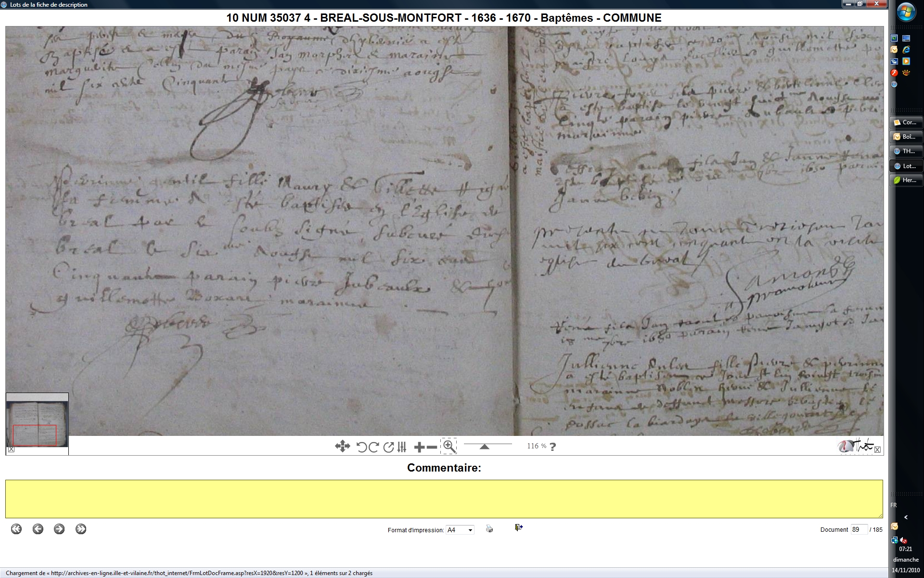Go to the previous document page

pyautogui.click(x=38, y=529)
